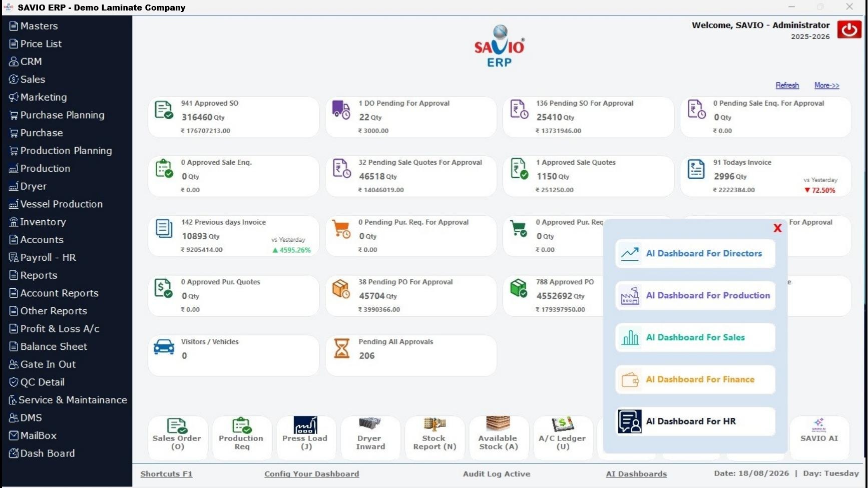Viewport: 868px width, 488px height.
Task: Open Sales Order (O) shortcut icon
Action: click(177, 425)
